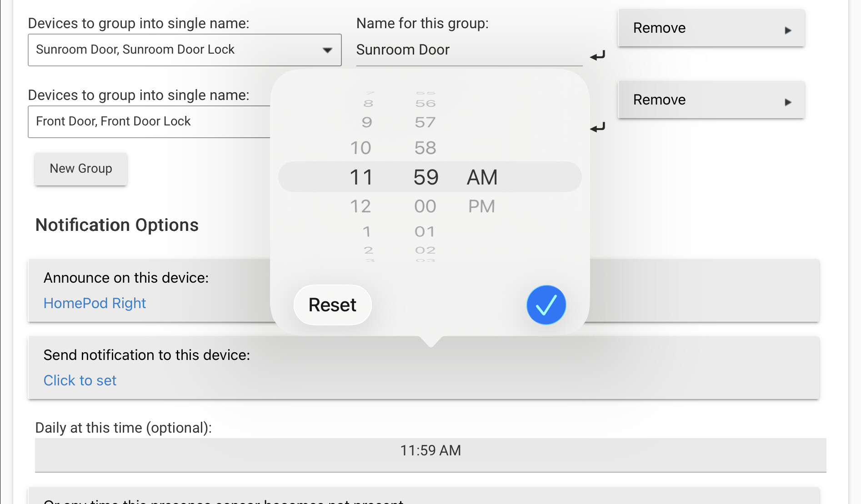This screenshot has height=504, width=861.
Task: Click enter arrow beside second group name
Action: click(x=597, y=127)
